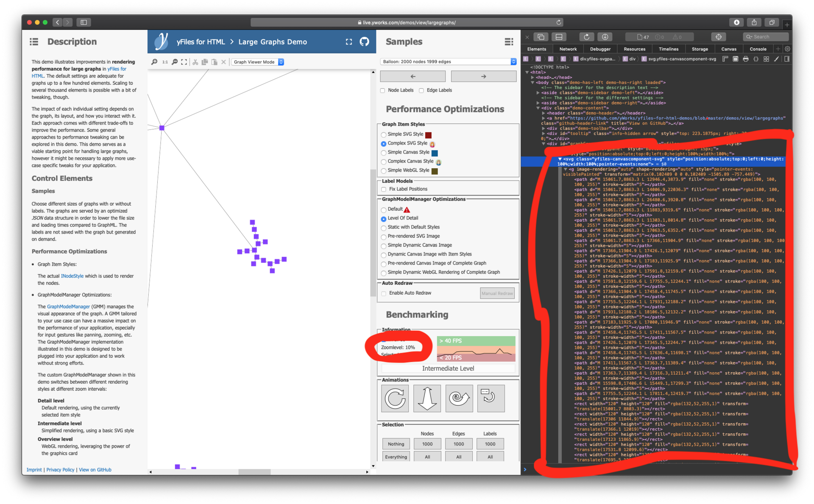
Task: Enable Fix Label Positions checkbox
Action: 385,190
